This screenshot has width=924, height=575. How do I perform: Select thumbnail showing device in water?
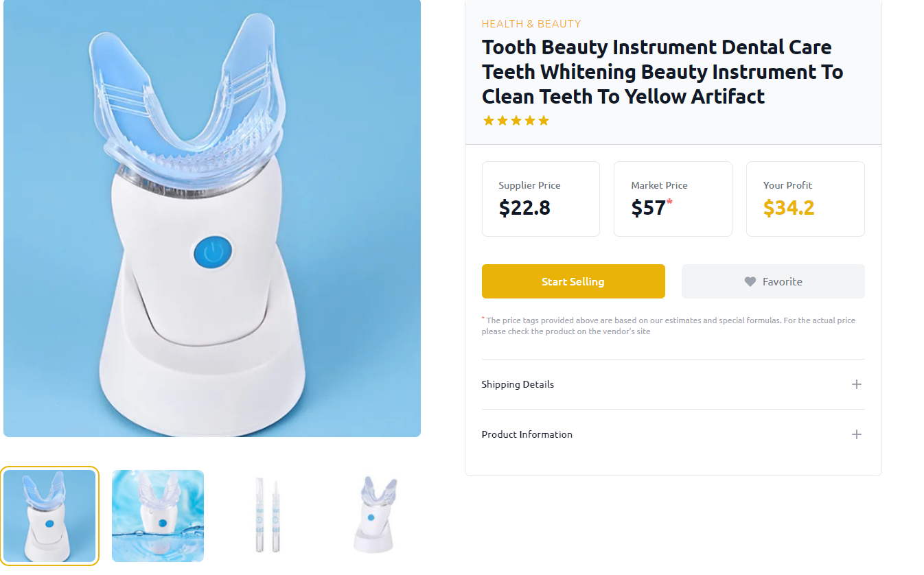[158, 516]
